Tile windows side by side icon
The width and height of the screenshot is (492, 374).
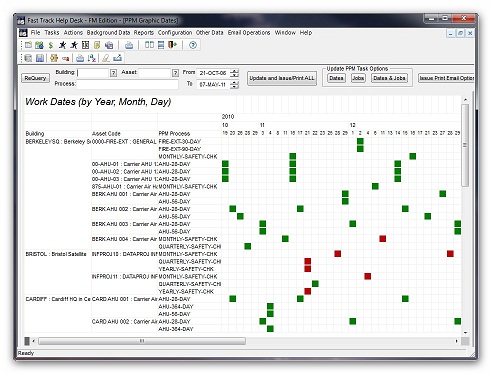[x=149, y=45]
